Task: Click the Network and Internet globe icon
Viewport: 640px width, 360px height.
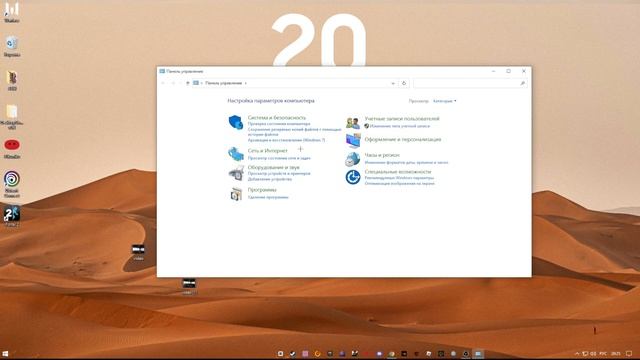Action: point(236,154)
